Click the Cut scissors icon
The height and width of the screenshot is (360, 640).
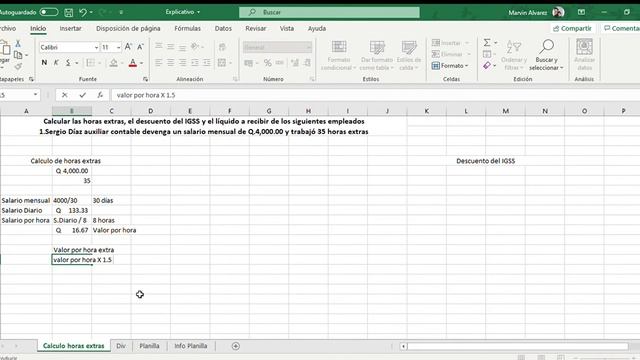pyautogui.click(x=18, y=43)
